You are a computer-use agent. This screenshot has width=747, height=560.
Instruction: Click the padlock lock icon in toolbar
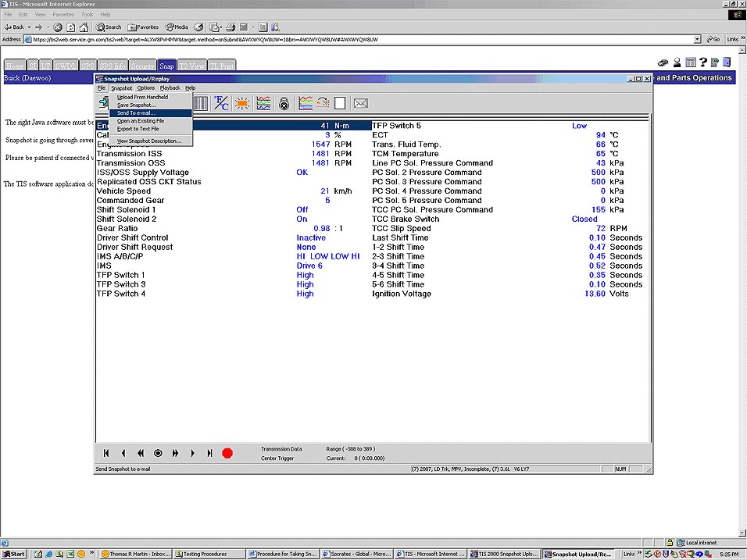tap(284, 103)
